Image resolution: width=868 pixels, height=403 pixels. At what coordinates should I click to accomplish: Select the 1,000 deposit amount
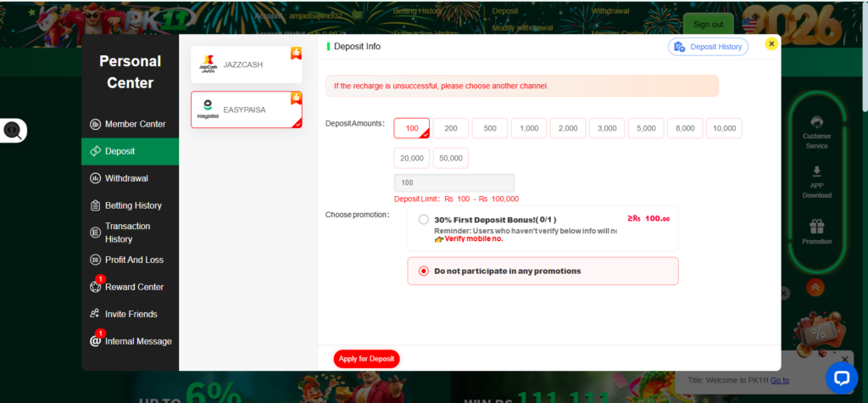coord(529,128)
